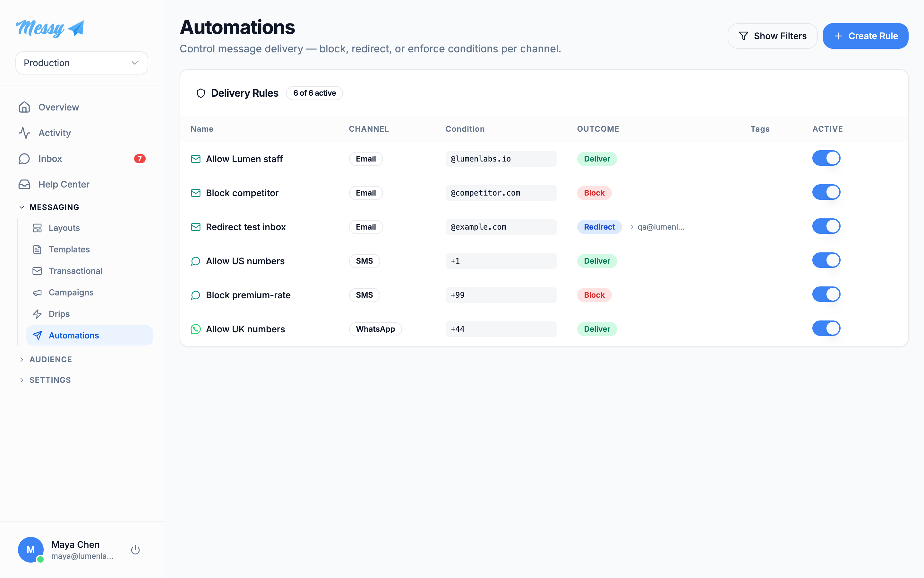Click the log out power icon
The image size is (924, 578).
(135, 550)
